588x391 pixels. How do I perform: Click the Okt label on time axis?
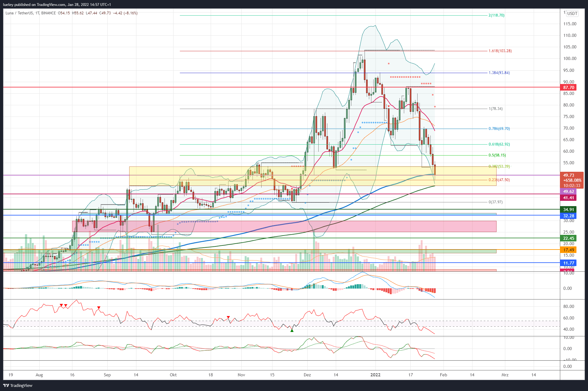[173, 375]
